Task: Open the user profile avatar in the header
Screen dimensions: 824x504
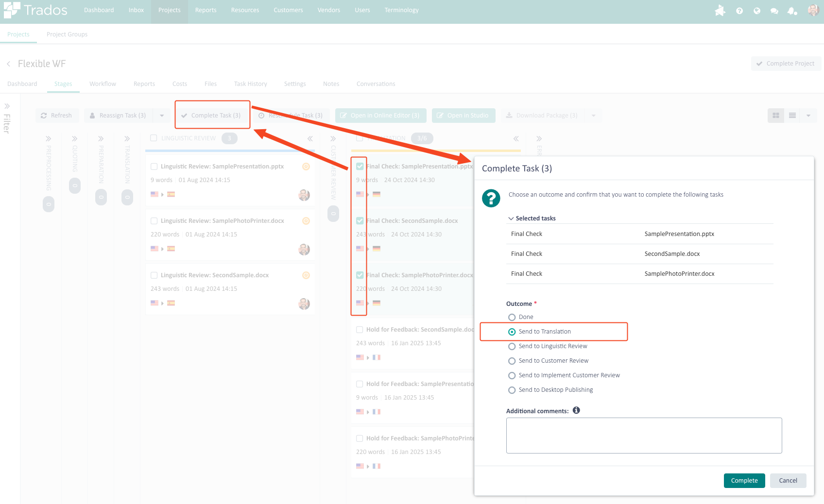Action: pos(813,10)
